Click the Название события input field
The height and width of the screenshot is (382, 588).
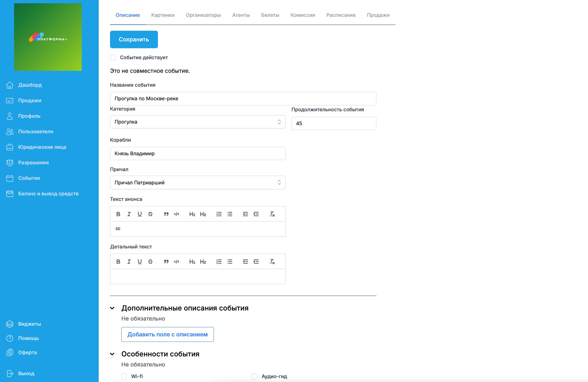(243, 99)
